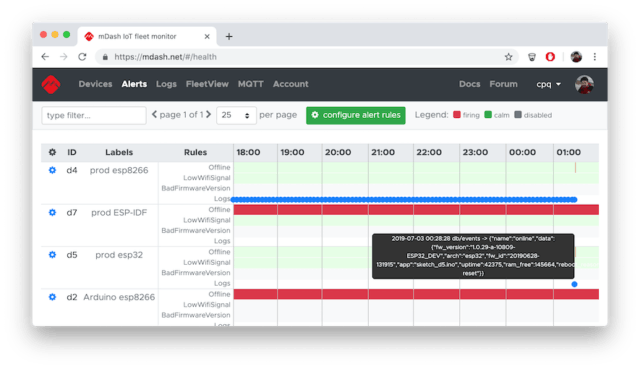Screen dimensions: 640x369
Task: Click the gear icon in table header
Action: point(52,152)
